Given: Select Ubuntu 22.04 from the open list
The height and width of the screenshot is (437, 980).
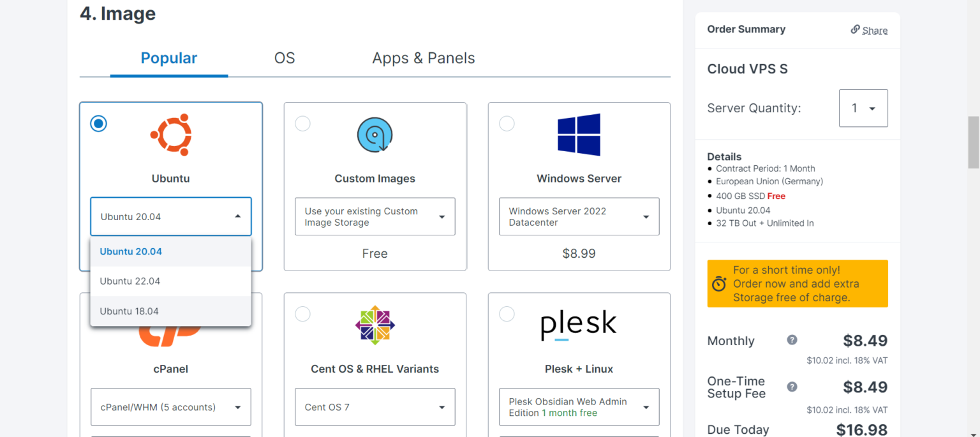Looking at the screenshot, I should point(130,281).
